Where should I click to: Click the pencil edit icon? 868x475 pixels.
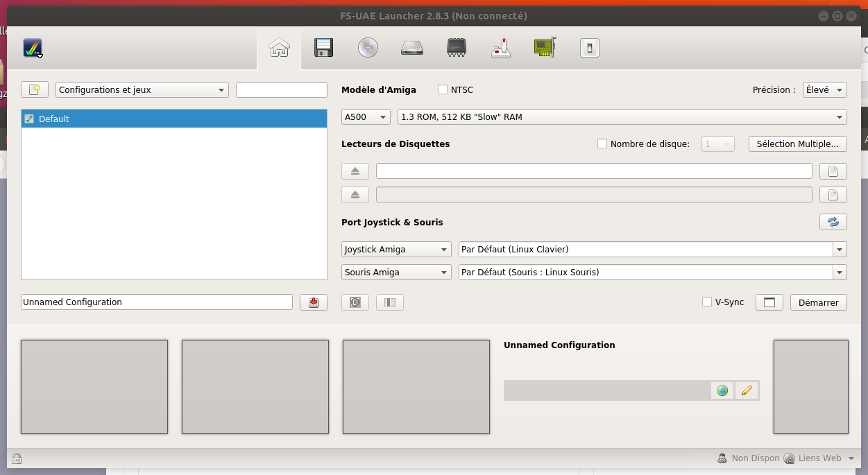[747, 390]
